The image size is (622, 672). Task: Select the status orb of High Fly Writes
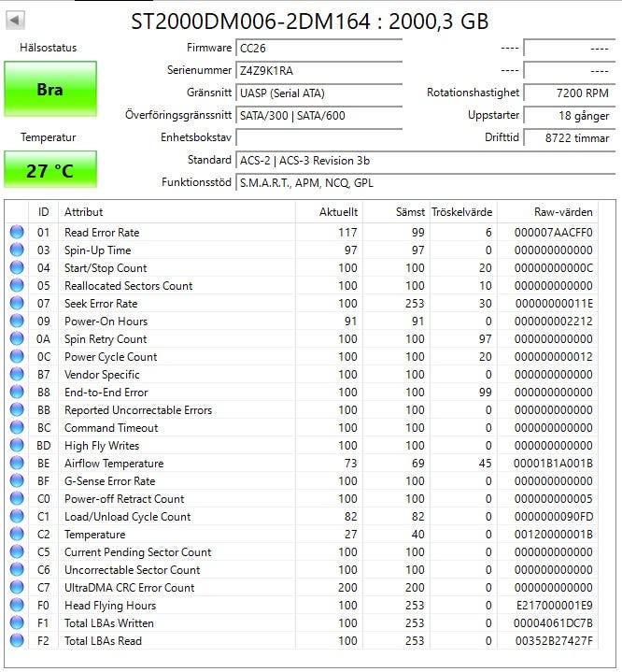17,445
